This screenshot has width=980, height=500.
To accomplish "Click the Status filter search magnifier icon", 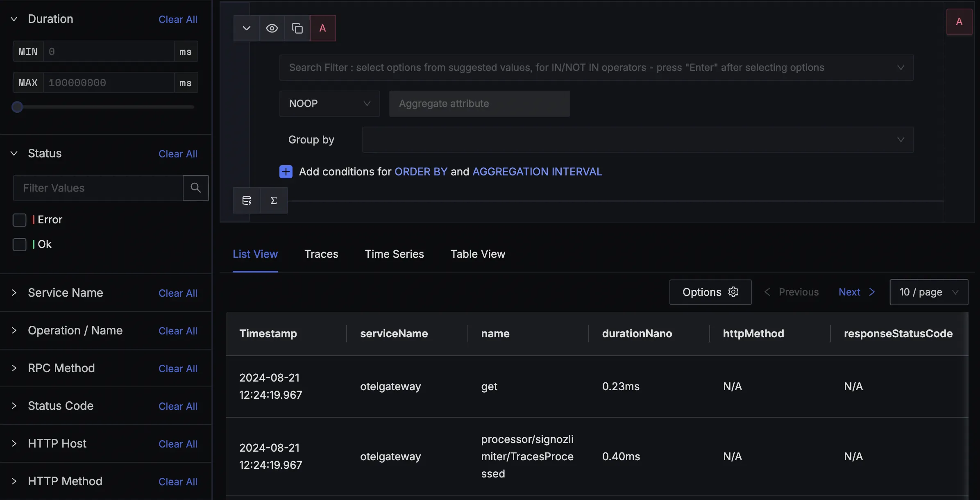I will coord(196,188).
